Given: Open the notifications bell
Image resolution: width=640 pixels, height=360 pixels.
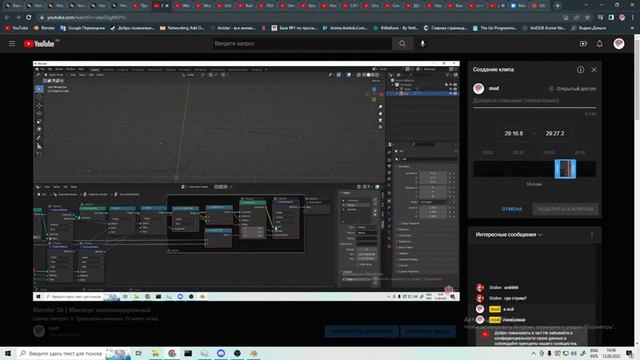Looking at the screenshot, I should point(599,44).
